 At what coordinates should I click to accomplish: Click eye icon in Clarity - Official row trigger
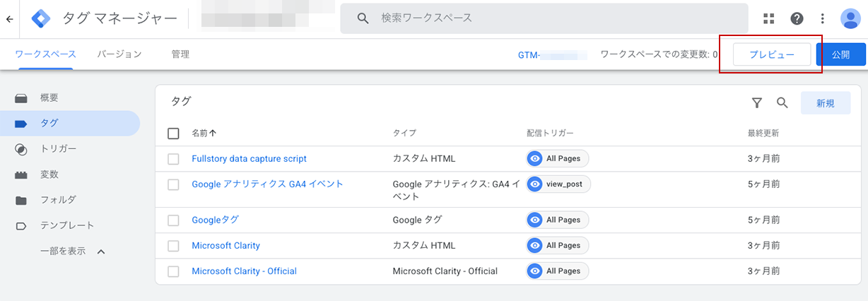tap(535, 271)
